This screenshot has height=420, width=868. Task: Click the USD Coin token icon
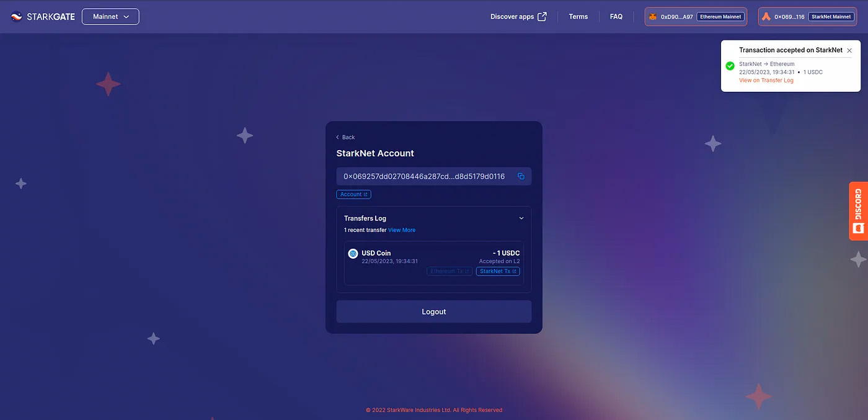(353, 253)
